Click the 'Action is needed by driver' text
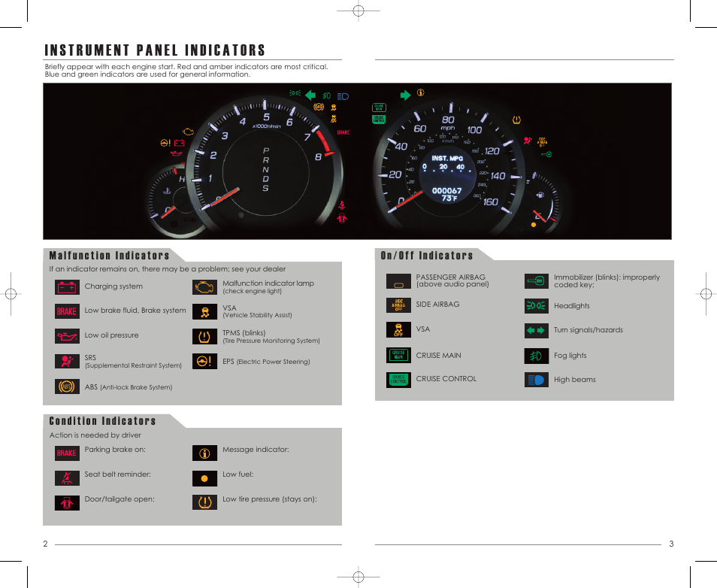 pos(95,435)
